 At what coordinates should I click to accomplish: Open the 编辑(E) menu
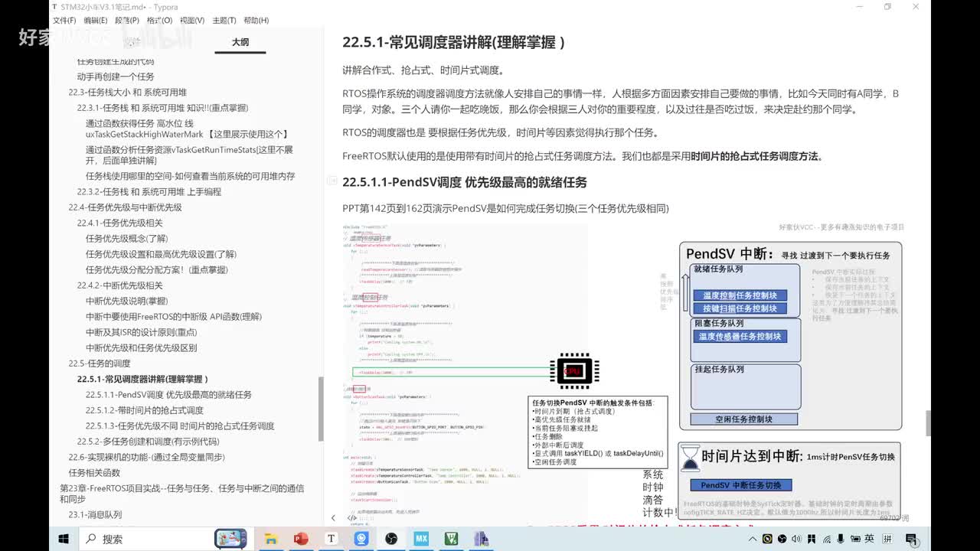[x=96, y=21]
